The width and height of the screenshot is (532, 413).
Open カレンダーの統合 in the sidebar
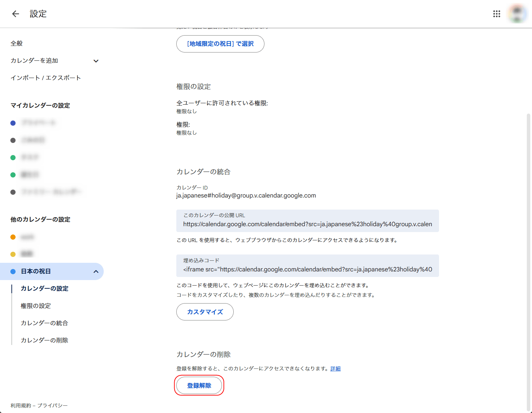[44, 323]
